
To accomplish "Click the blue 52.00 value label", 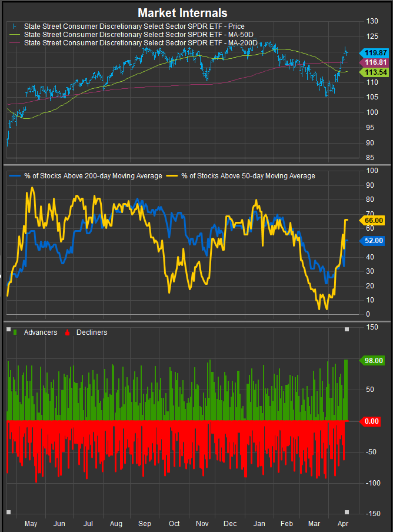I will pos(374,240).
